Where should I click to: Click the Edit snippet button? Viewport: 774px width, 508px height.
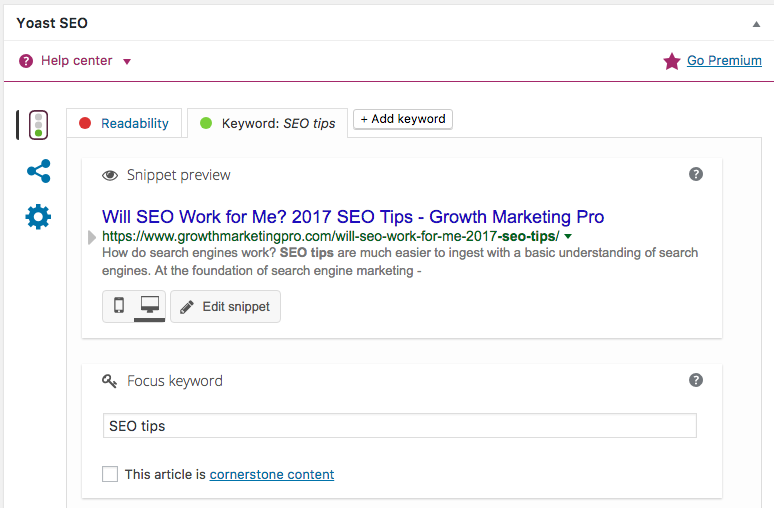226,307
